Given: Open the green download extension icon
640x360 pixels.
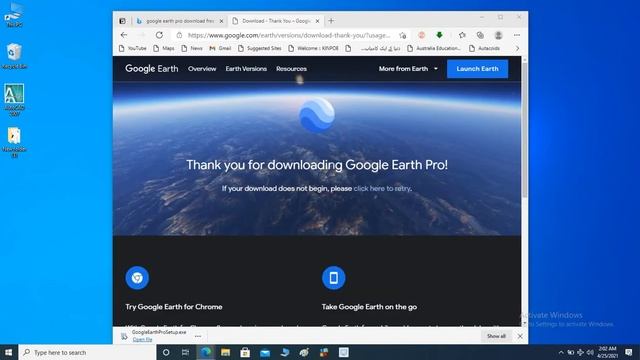Looking at the screenshot, I should pyautogui.click(x=439, y=36).
